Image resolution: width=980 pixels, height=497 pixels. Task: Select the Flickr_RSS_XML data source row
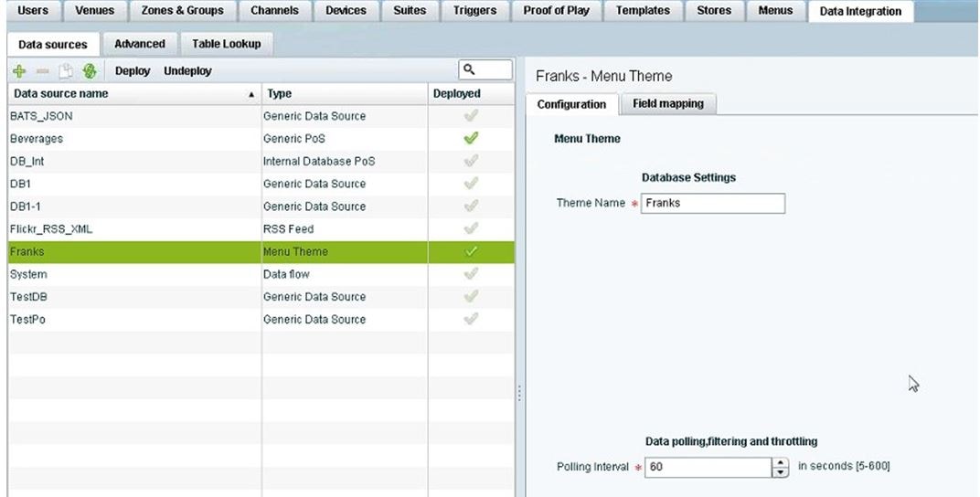click(261, 229)
